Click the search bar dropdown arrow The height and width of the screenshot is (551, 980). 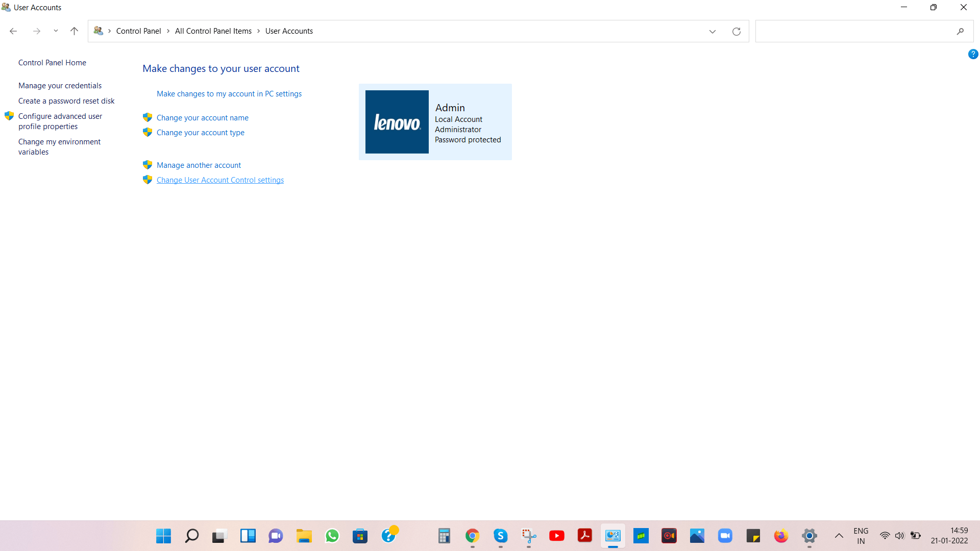[712, 31]
